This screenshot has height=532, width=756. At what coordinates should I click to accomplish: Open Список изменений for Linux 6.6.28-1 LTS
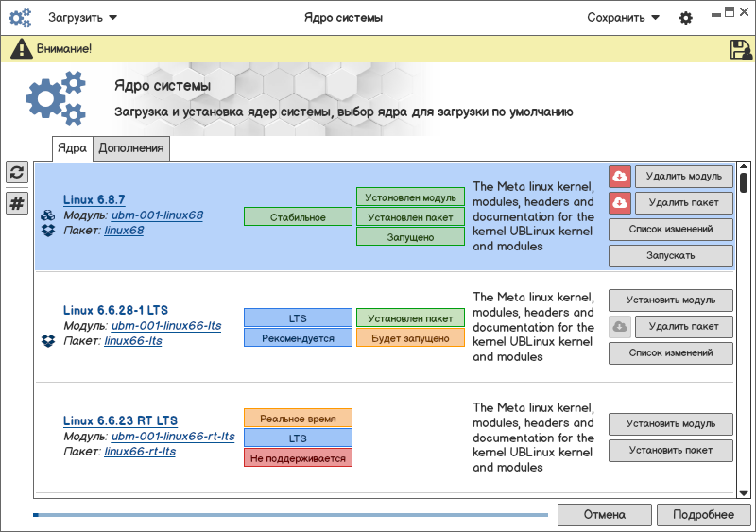[x=671, y=353]
